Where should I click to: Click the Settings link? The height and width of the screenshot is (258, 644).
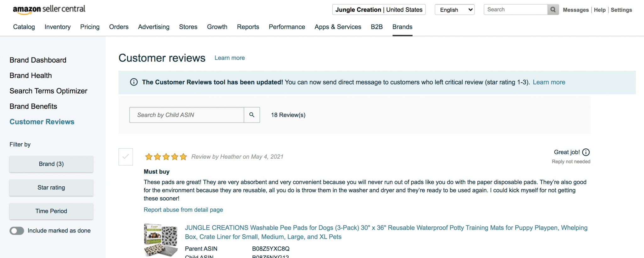click(621, 10)
